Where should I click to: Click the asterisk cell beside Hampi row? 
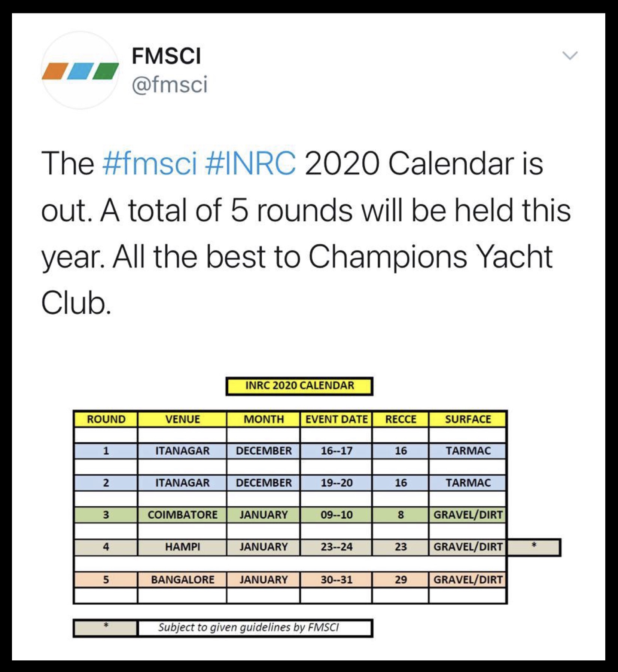click(534, 547)
